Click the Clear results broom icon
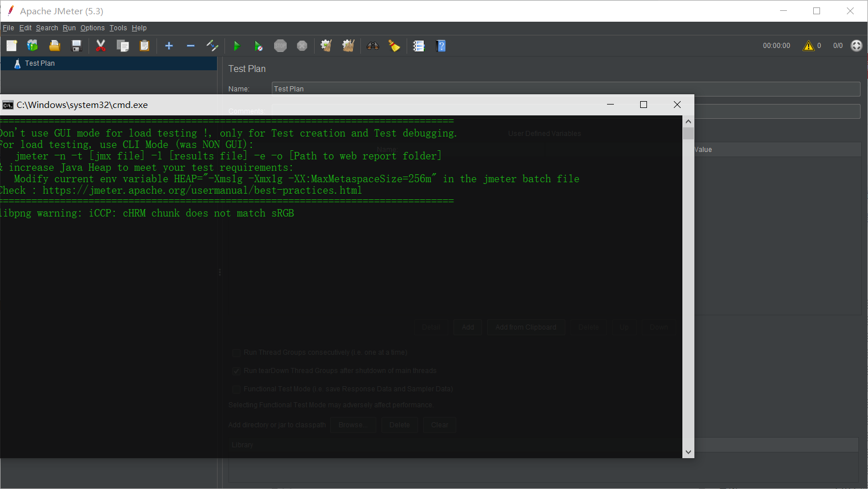The width and height of the screenshot is (868, 489). click(x=326, y=46)
